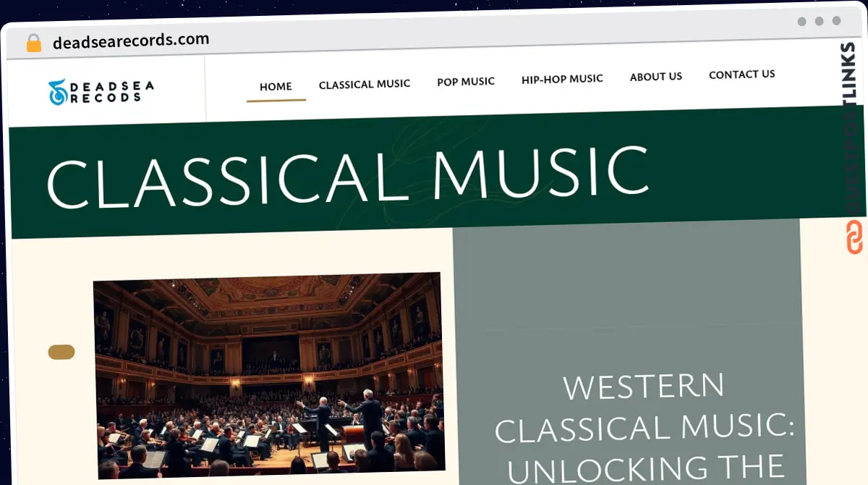Open the Western Classical Music article heading

coord(645,429)
